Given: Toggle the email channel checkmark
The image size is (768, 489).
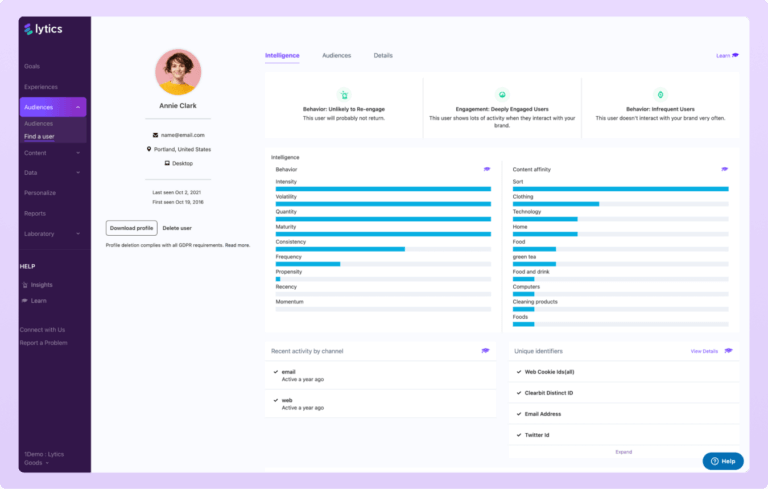Looking at the screenshot, I should coord(275,372).
